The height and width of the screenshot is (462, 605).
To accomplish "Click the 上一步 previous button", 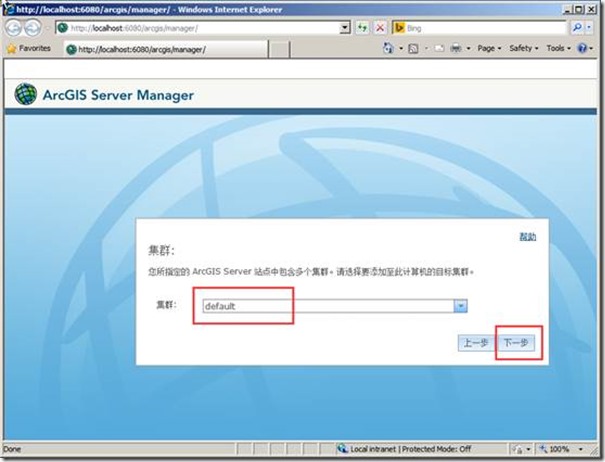I will click(x=476, y=343).
